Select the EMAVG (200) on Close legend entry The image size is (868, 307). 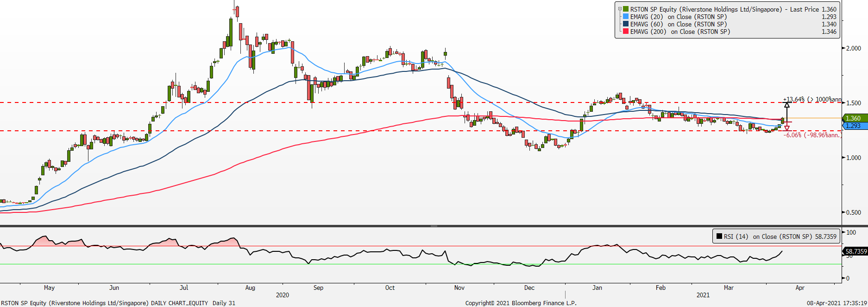point(680,32)
